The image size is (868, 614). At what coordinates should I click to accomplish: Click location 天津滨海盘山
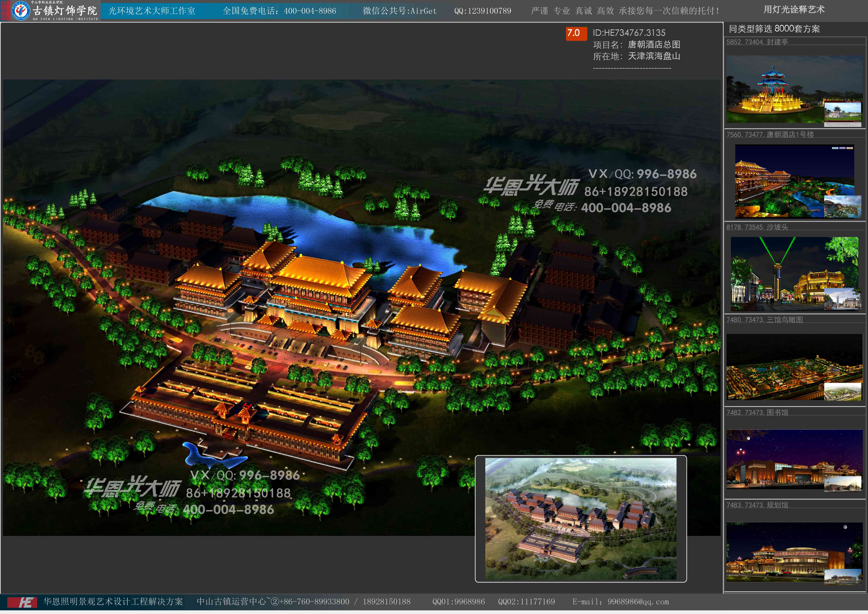click(654, 56)
